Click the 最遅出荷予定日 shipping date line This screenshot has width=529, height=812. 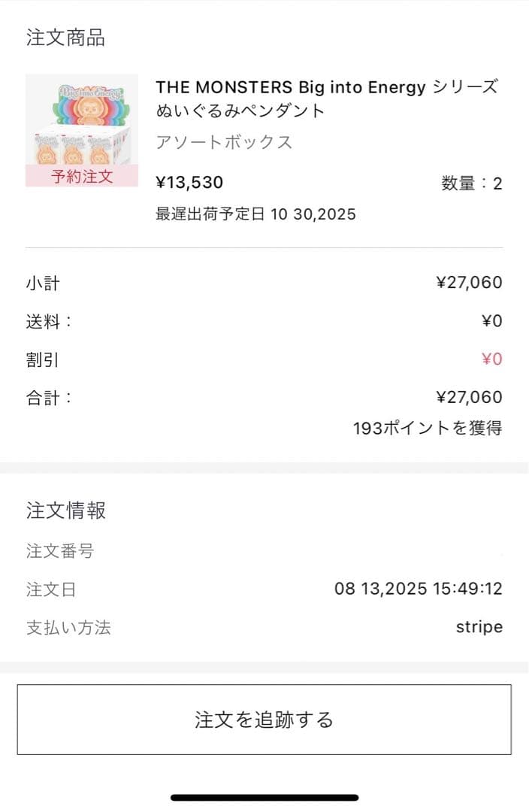(255, 214)
